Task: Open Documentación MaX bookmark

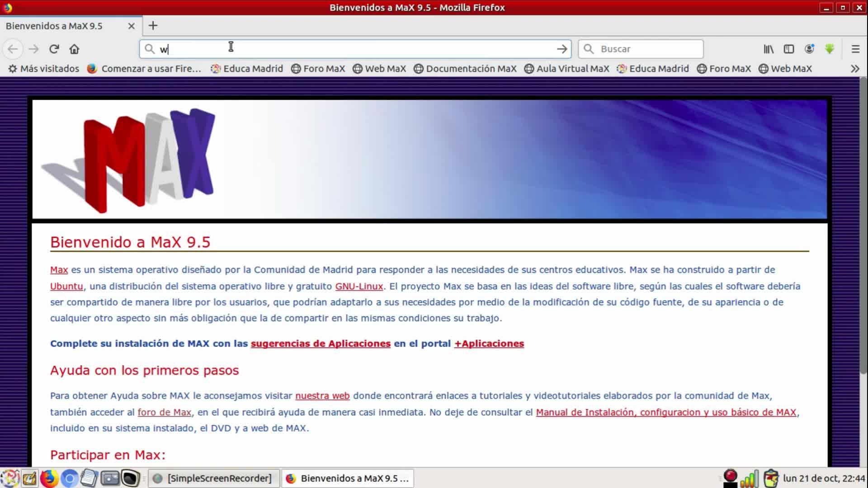Action: tap(465, 69)
